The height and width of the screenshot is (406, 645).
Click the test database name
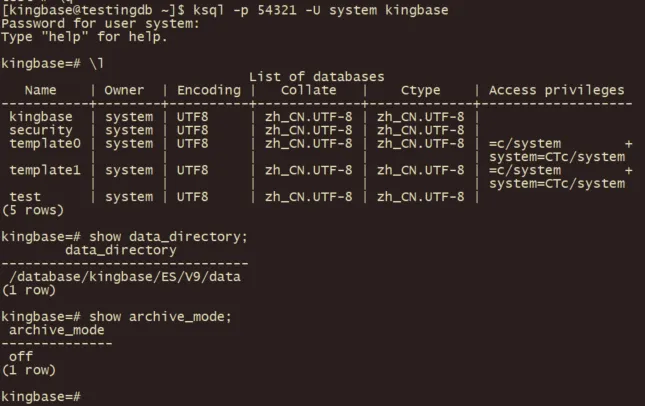tap(25, 197)
